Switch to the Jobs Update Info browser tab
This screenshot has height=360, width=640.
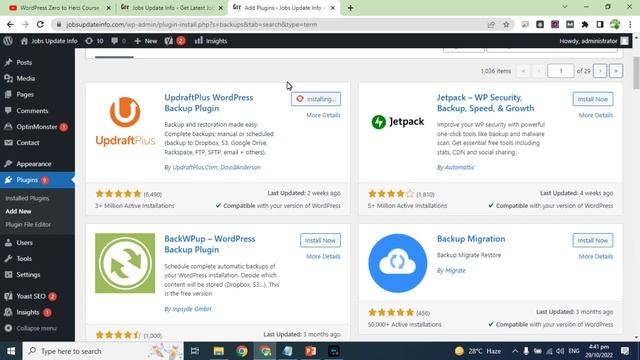pos(172,8)
